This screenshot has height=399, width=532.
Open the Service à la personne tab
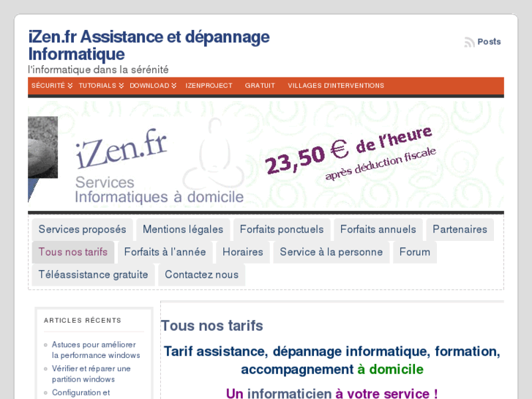pos(331,253)
